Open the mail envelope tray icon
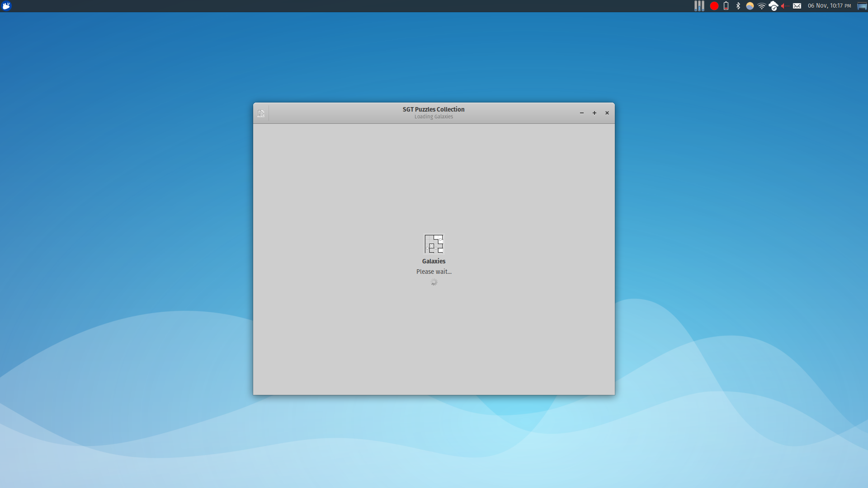This screenshot has width=868, height=488. click(797, 6)
